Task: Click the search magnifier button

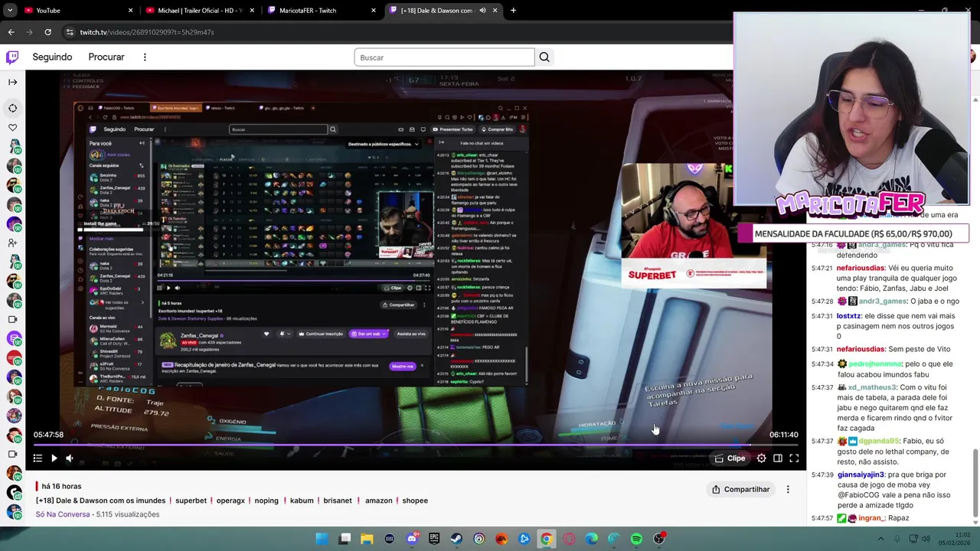Action: pos(544,57)
